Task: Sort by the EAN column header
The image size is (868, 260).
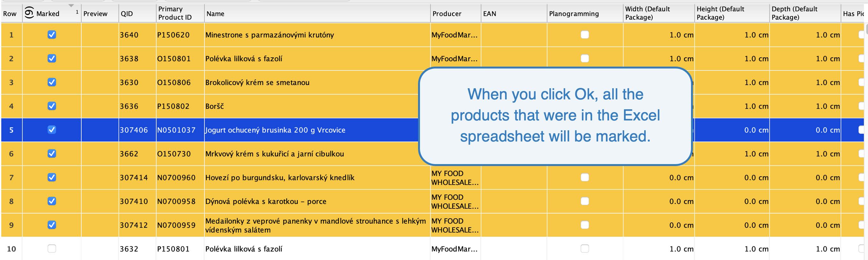Action: 514,13
